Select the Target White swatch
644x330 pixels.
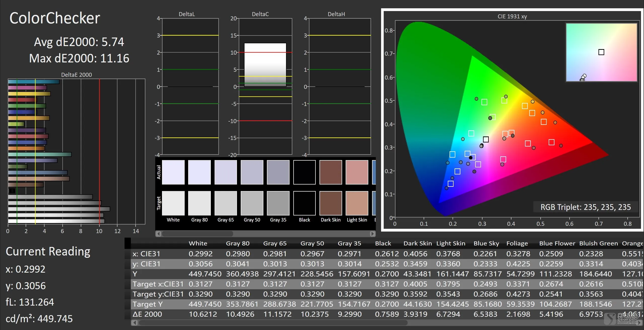(173, 203)
